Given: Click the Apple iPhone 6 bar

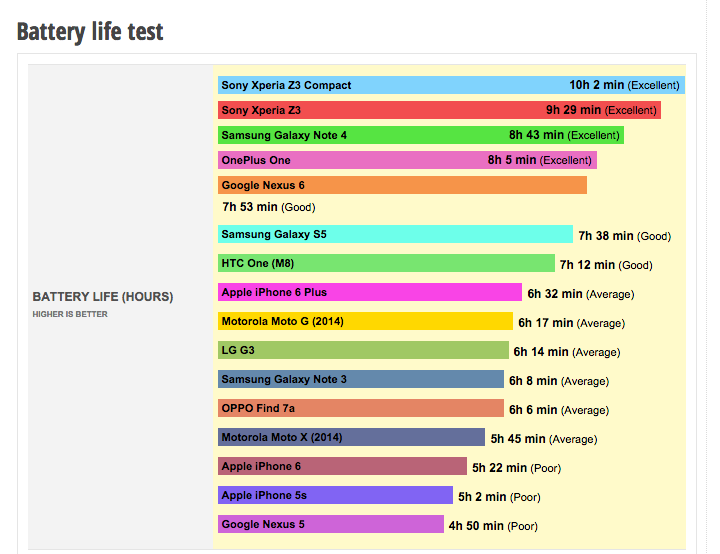Looking at the screenshot, I should pos(342,466).
